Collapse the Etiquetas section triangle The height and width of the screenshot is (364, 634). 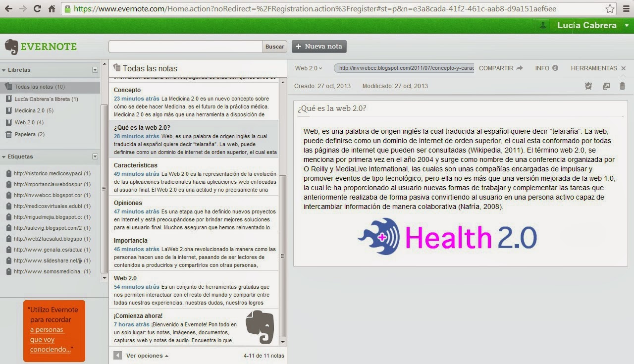click(3, 156)
